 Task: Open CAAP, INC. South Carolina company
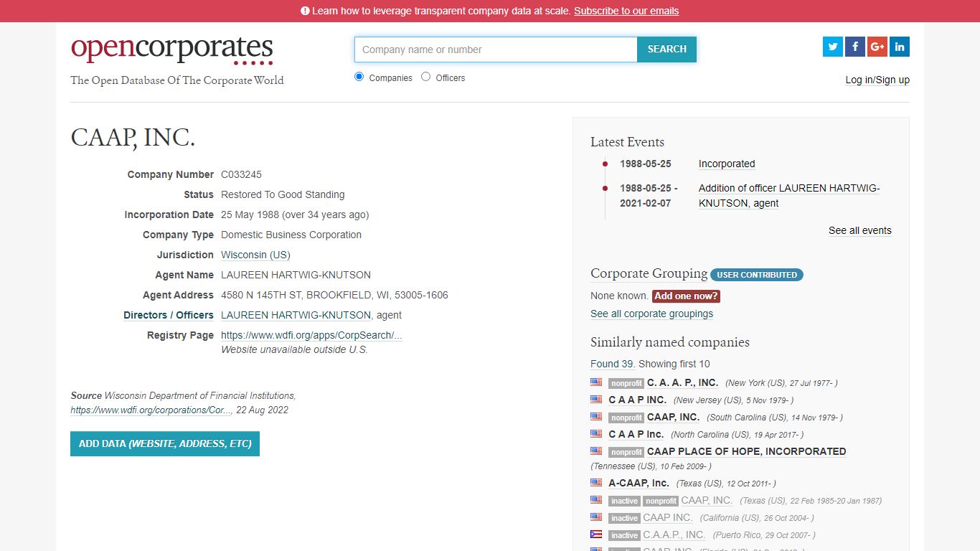tap(673, 417)
